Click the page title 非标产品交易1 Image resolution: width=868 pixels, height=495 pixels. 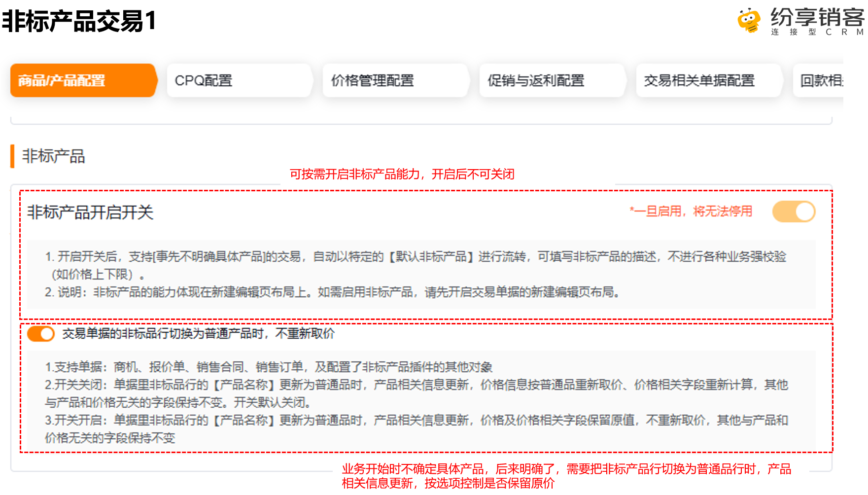pos(78,21)
